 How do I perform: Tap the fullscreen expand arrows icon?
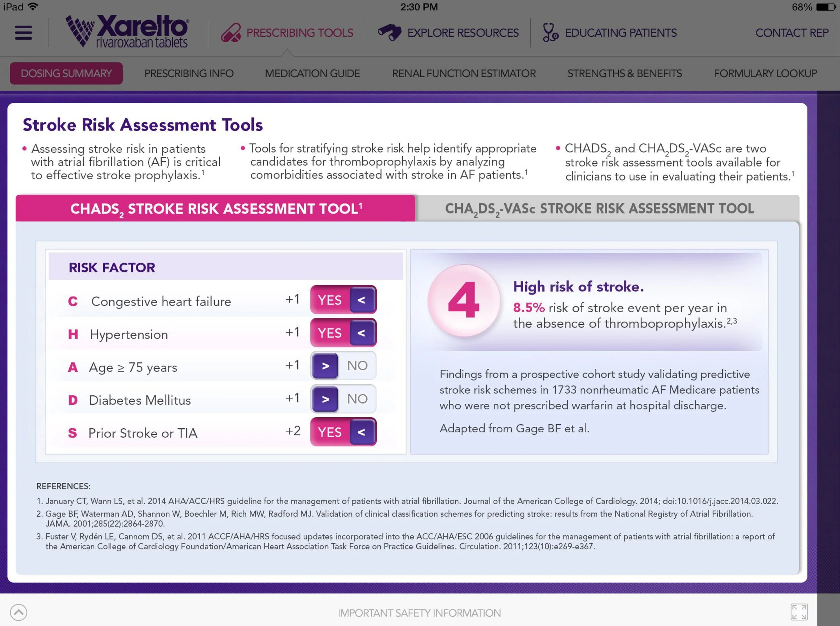coord(799,612)
